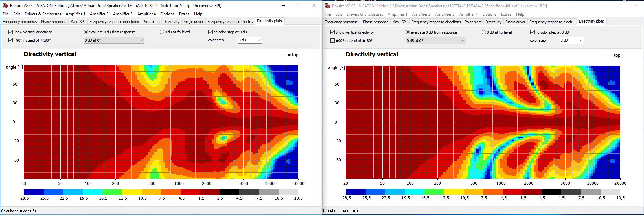Click Boxsim app icon in right window title bar
644x215 pixels.
coord(327,6)
